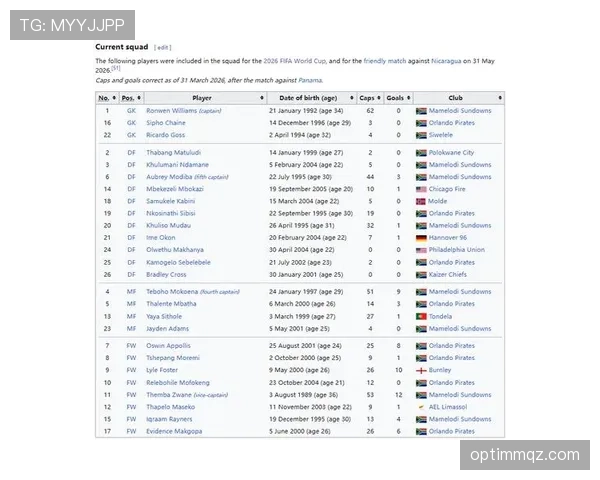Click the flag icon beside Siwelele
The height and width of the screenshot is (480, 600).
tap(421, 135)
